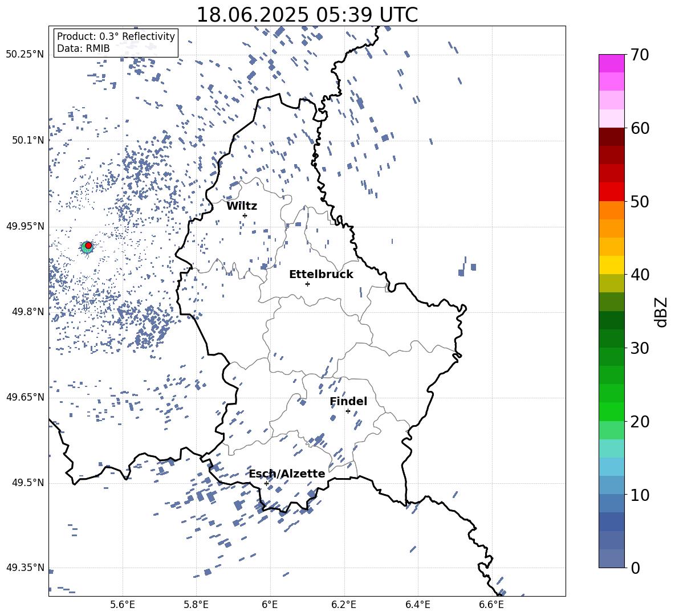The height and width of the screenshot is (616, 675).
Task: Click the 5.8°E longitude label
Action: click(196, 605)
